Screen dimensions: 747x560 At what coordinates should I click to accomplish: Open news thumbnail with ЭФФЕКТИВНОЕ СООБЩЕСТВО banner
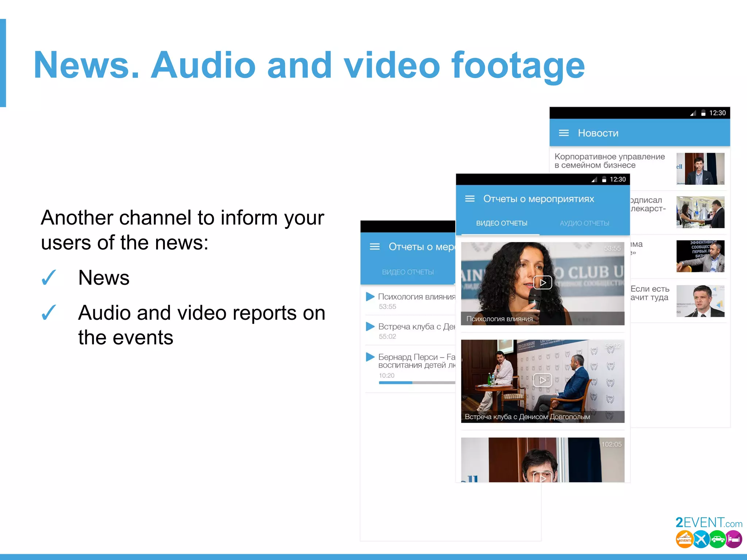(700, 256)
